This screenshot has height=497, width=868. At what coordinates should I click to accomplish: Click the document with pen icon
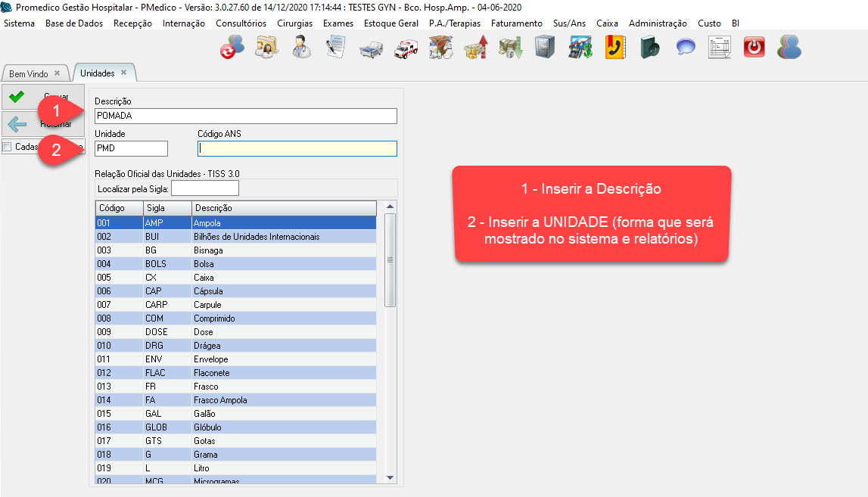[336, 47]
